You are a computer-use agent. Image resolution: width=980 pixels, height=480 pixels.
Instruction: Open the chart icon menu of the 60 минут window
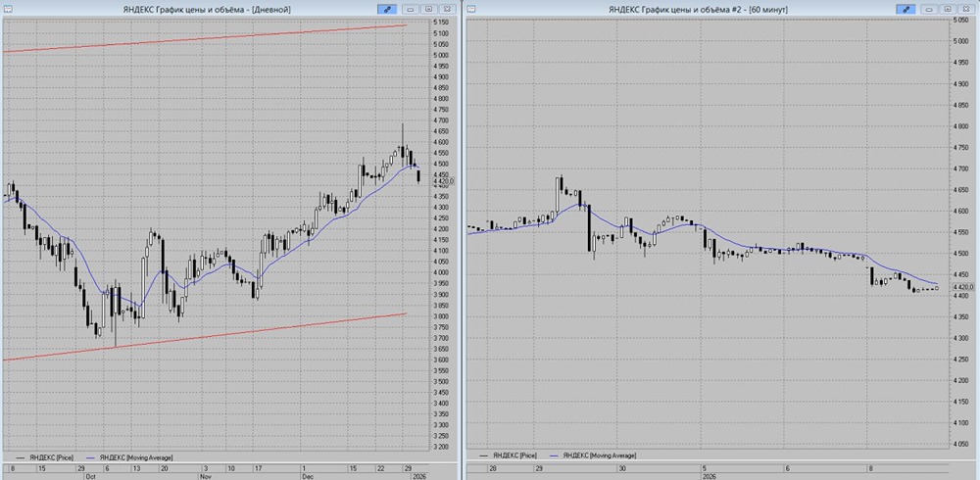[471, 10]
